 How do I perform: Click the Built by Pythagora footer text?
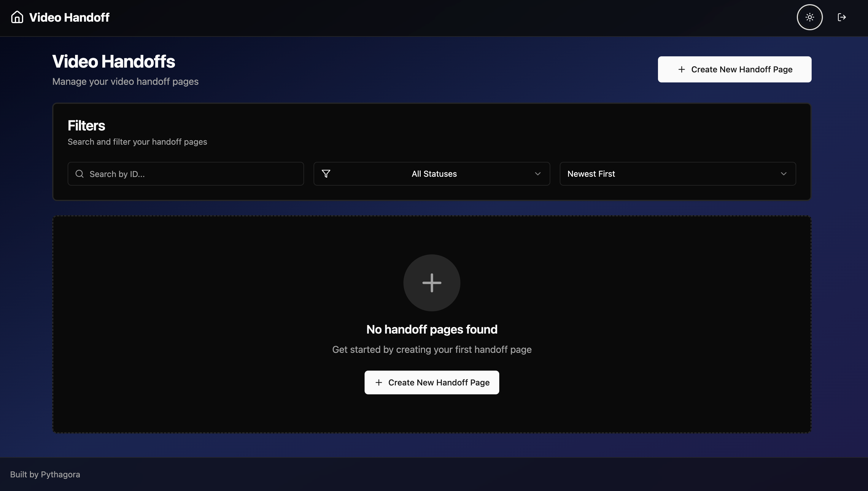(x=45, y=474)
